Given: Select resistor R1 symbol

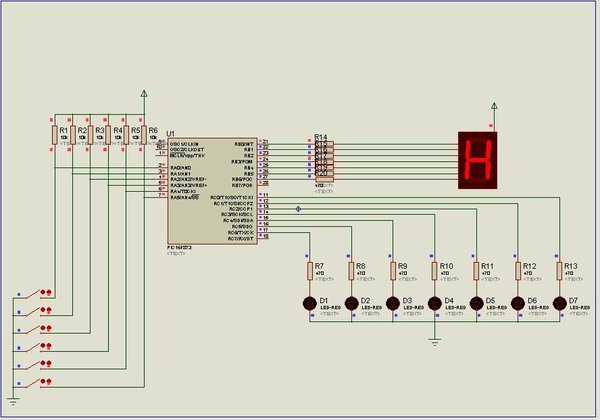Looking at the screenshot, I should click(x=55, y=135).
